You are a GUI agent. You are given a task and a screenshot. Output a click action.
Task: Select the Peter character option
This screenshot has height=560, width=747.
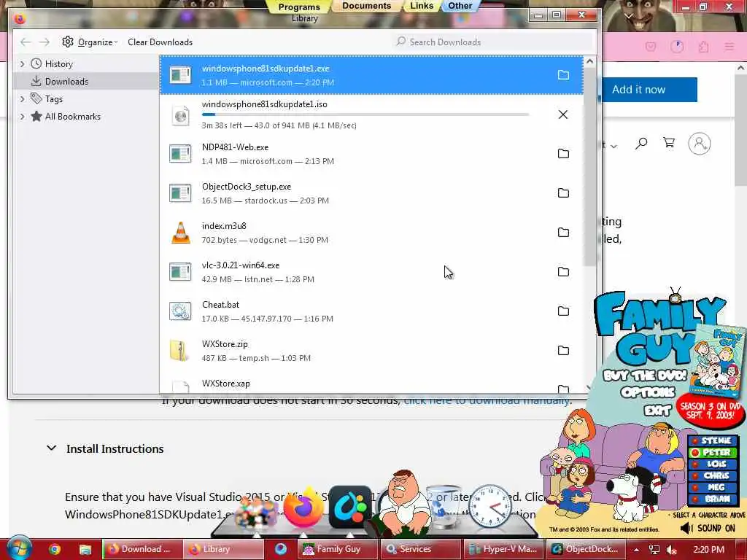(713, 452)
